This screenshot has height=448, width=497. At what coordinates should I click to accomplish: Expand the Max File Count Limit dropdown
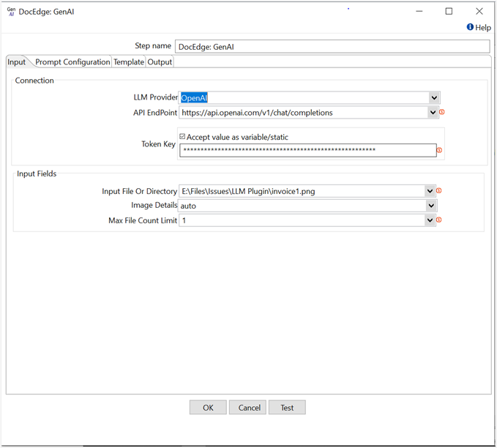[430, 220]
